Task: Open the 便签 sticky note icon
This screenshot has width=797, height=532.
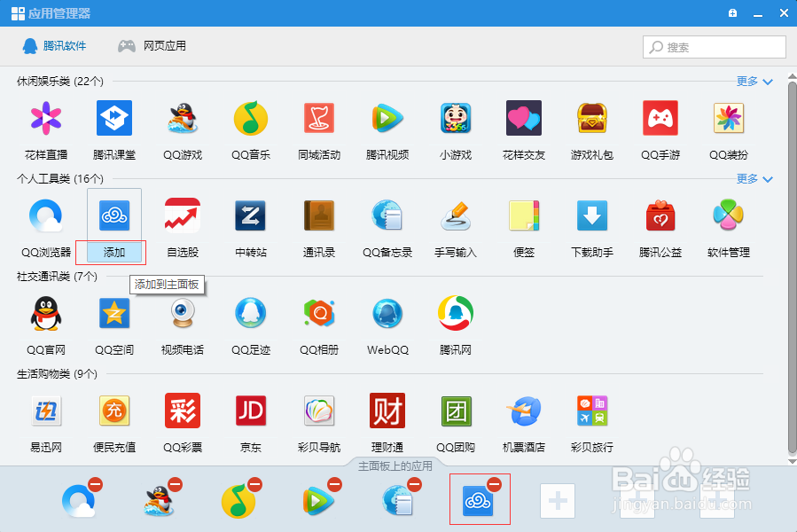Action: [524, 215]
